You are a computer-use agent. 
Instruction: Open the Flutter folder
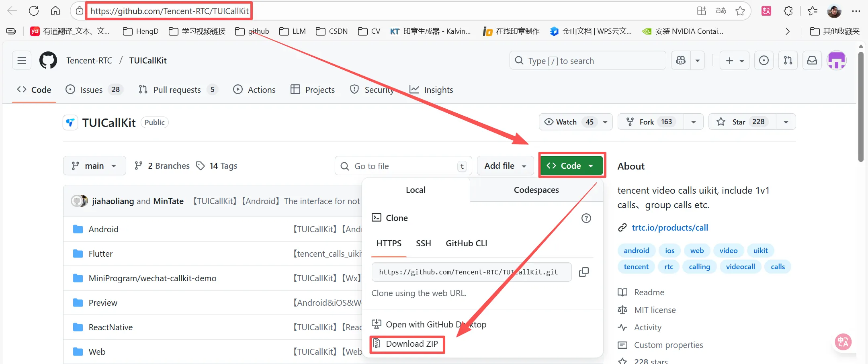(x=100, y=254)
